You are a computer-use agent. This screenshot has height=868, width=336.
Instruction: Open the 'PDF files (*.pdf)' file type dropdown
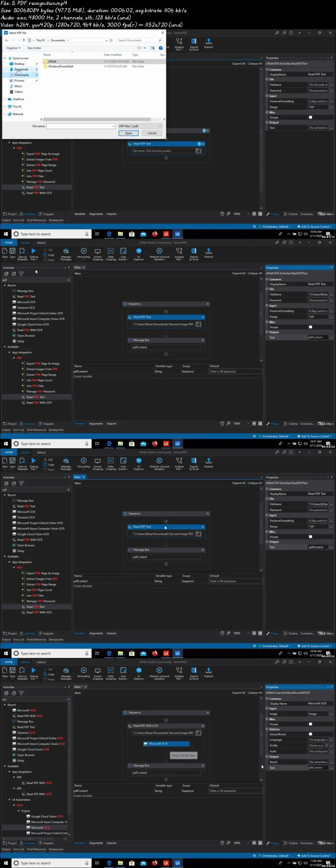140,126
